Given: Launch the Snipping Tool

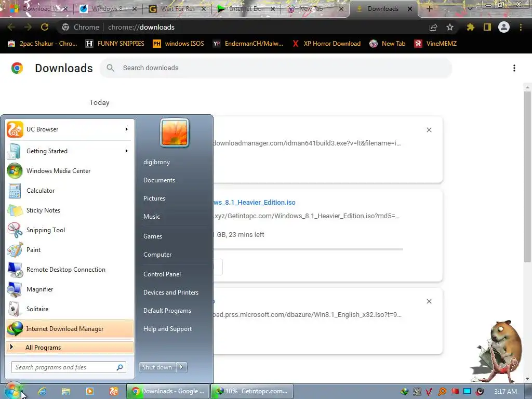Looking at the screenshot, I should pos(70,230).
